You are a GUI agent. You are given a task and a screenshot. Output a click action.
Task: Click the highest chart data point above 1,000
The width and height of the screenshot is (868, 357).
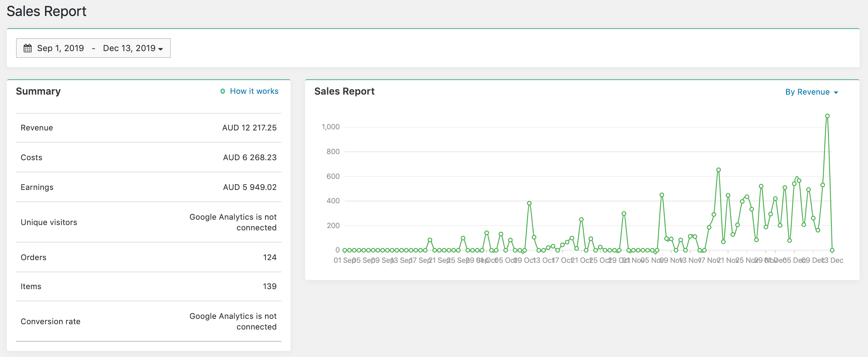pyautogui.click(x=827, y=116)
